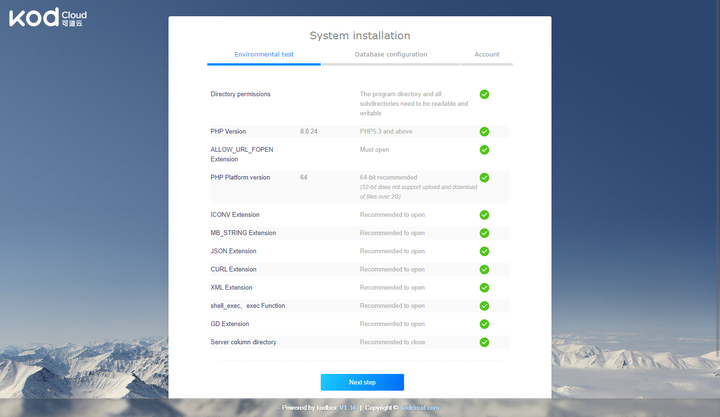Viewport: 720px width, 417px height.
Task: Click the V1.34 version link in footer
Action: [x=348, y=408]
